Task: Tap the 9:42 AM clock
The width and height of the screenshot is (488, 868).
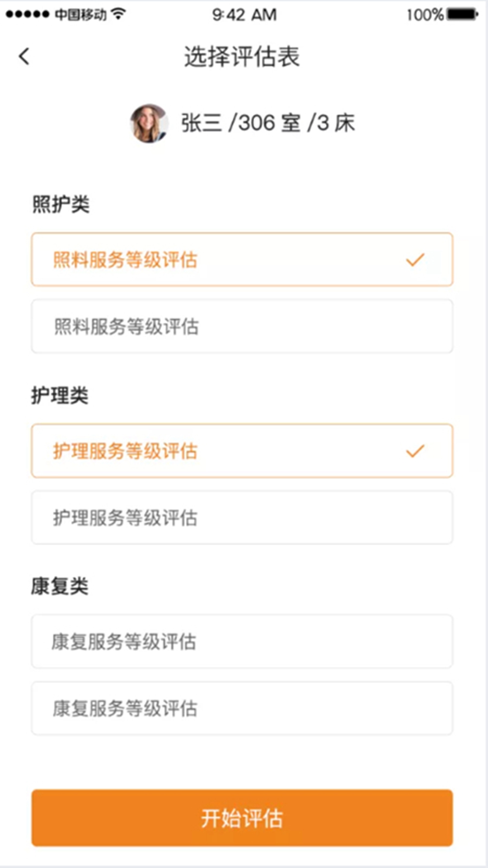Action: [244, 14]
